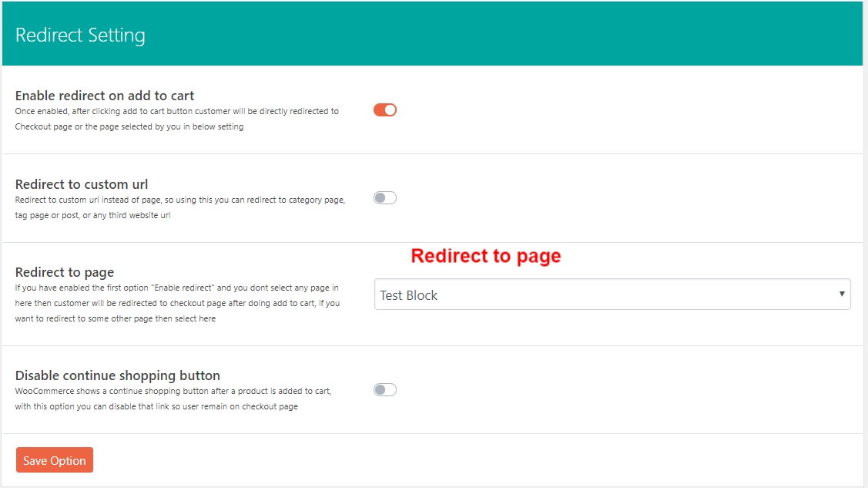Click the Redirect Setting header title
The width and height of the screenshot is (868, 488).
coord(80,35)
